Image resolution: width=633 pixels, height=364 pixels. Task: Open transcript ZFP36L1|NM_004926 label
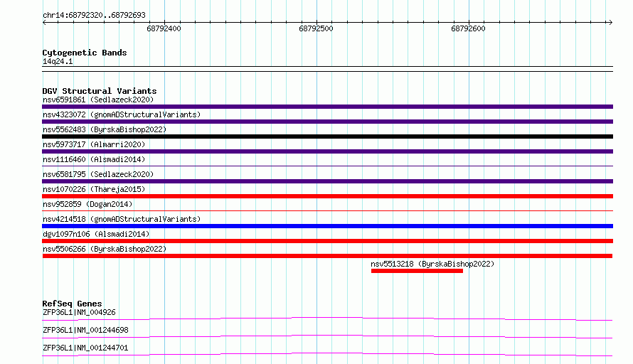(79, 312)
